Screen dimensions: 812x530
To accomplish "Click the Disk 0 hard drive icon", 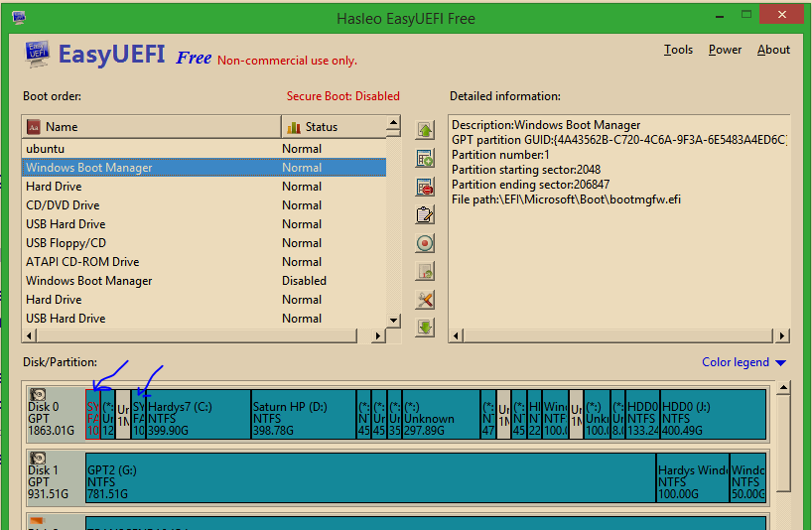I will (38, 394).
